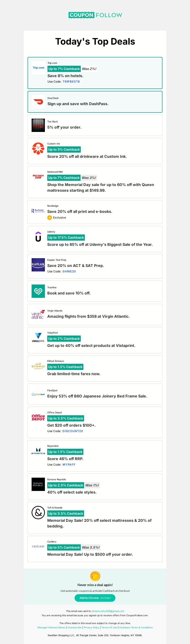Click Manage Followed Stores link
This screenshot has height=644, width=190.
coord(51,627)
